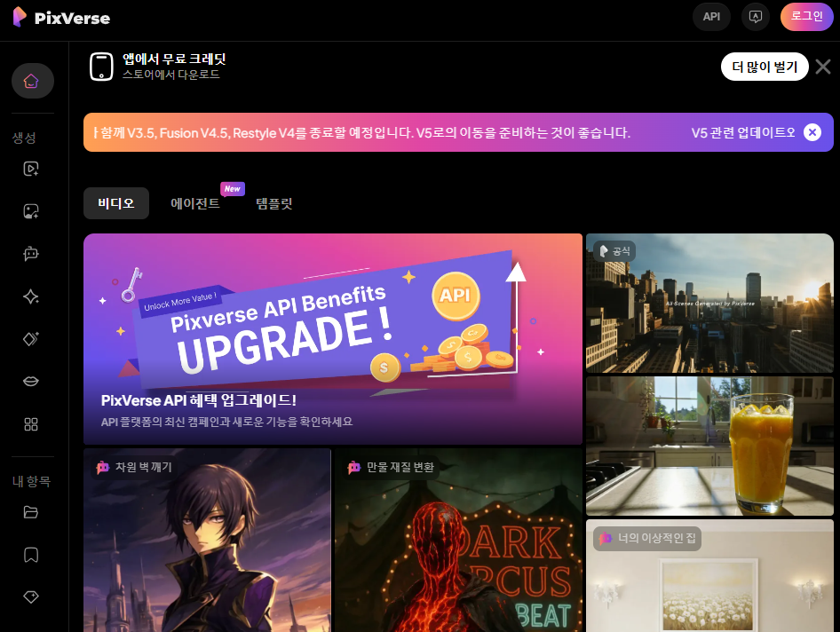Click the 로그인 login button
This screenshot has height=632, width=840.
tap(806, 17)
